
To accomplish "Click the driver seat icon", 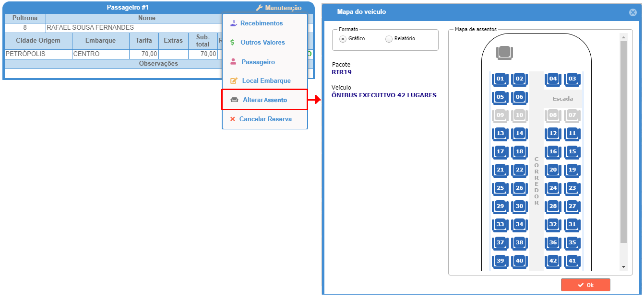I will (x=504, y=53).
